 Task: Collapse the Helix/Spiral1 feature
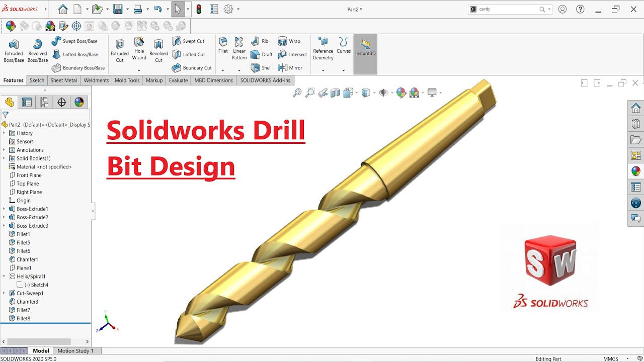[4, 276]
